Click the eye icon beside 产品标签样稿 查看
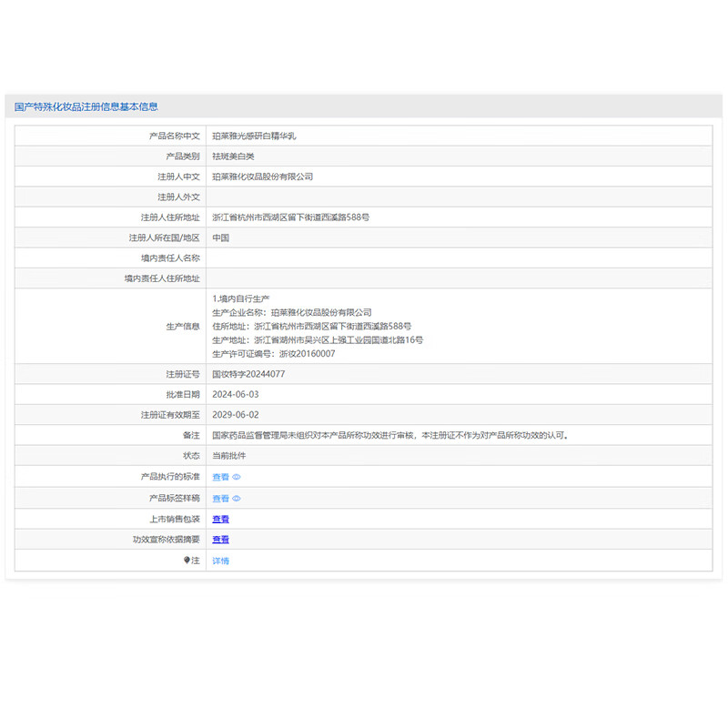The height and width of the screenshot is (728, 728). [237, 499]
